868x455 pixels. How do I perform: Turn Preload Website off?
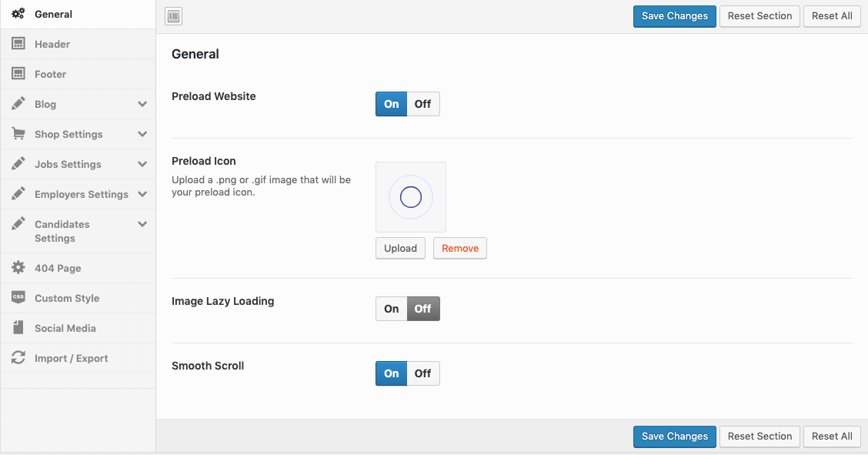point(422,104)
